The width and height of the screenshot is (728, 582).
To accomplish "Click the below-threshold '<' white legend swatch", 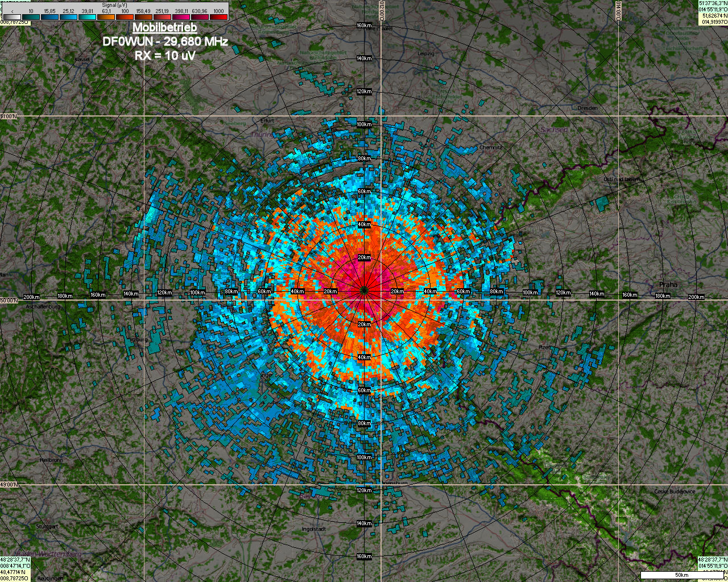I will click(x=12, y=17).
